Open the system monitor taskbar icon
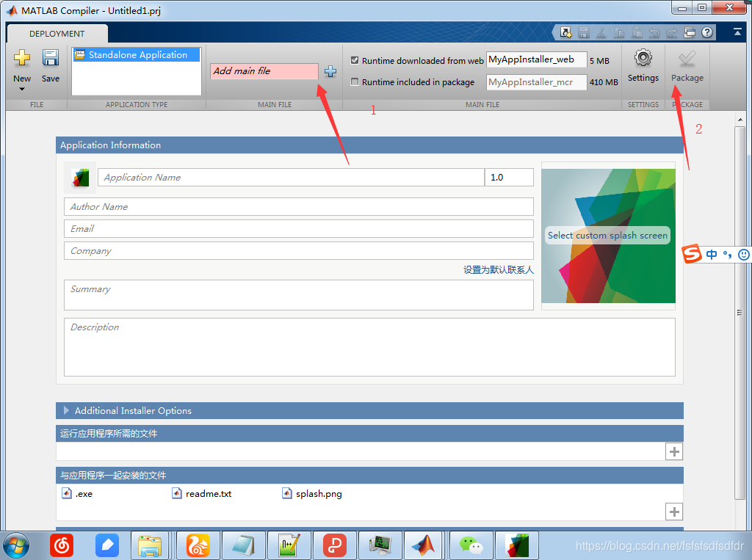Screen dimensions: 752x560 pos(380,545)
